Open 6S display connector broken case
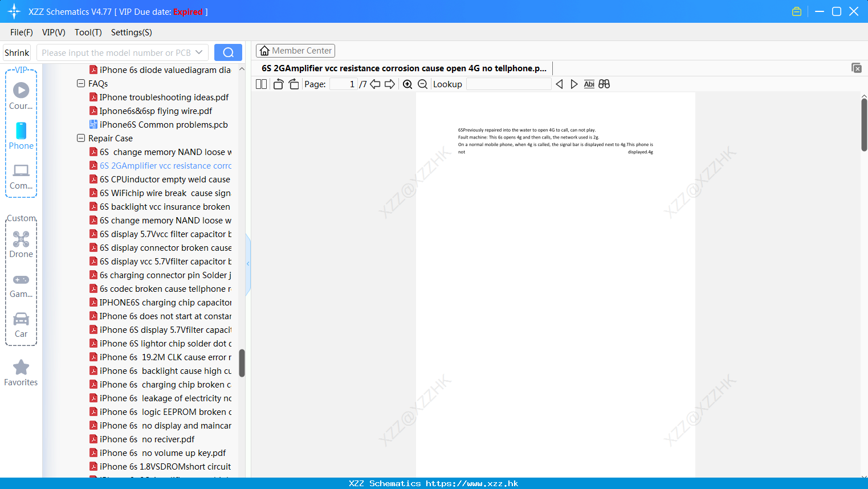The width and height of the screenshot is (868, 489). (x=161, y=248)
